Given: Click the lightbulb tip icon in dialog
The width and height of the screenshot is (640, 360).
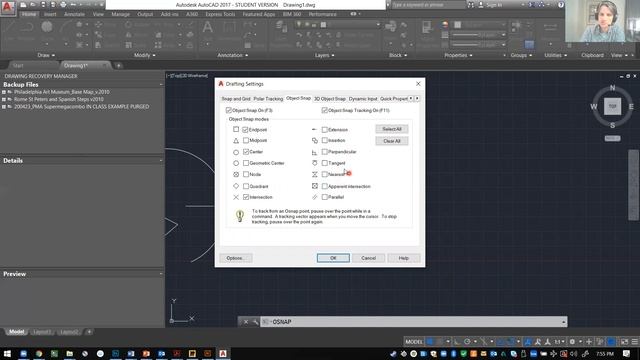Looking at the screenshot, I should coord(240,215).
